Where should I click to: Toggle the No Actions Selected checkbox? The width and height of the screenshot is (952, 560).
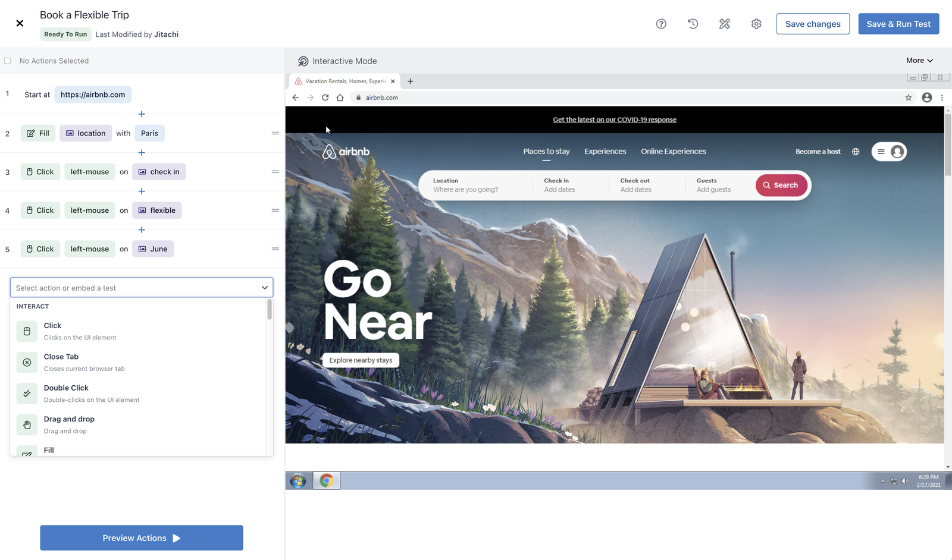pyautogui.click(x=8, y=61)
